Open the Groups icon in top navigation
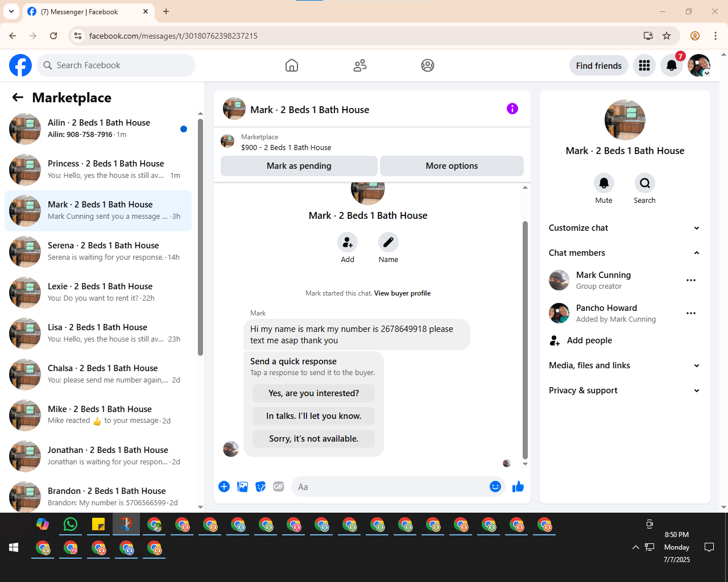Viewport: 728px width, 582px height. (x=428, y=65)
